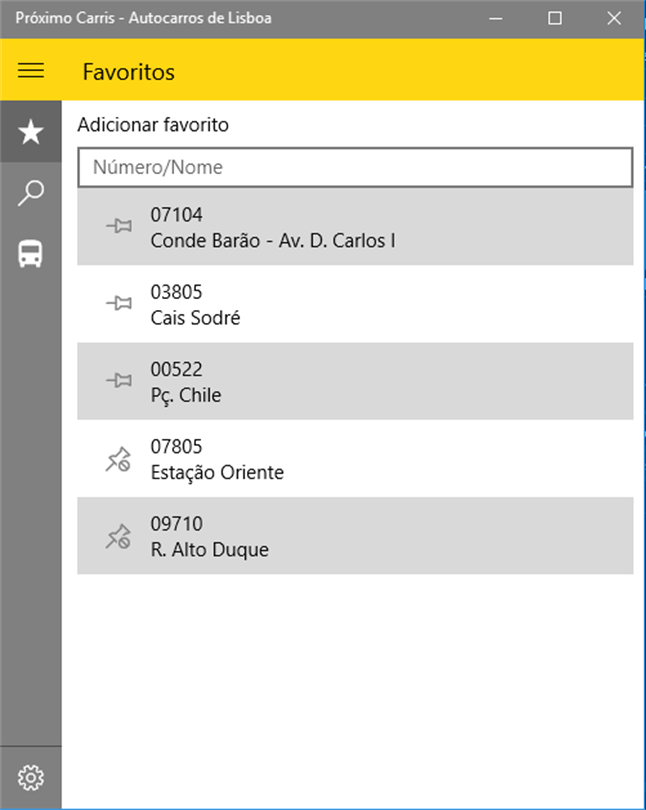Viewport: 646px width, 810px height.
Task: Open the settings gear icon
Action: [x=31, y=777]
